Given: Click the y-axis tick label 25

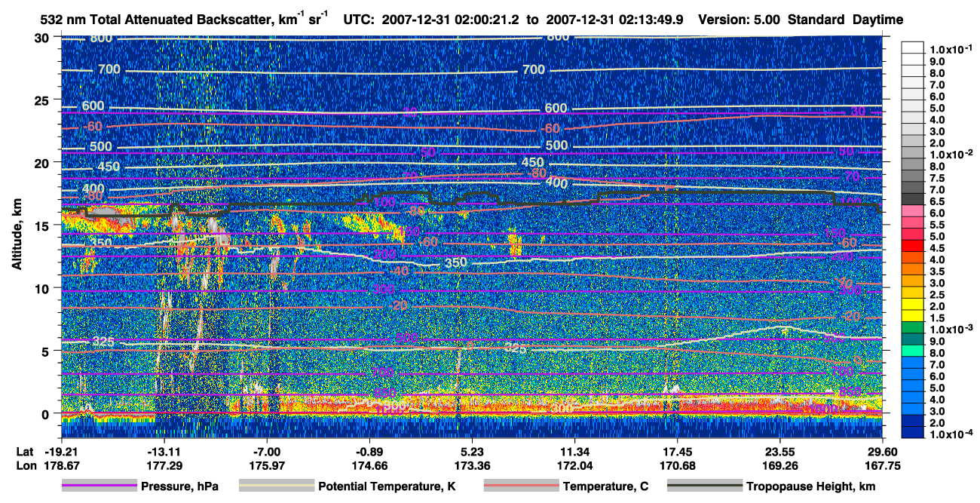Looking at the screenshot, I should click(x=44, y=100).
